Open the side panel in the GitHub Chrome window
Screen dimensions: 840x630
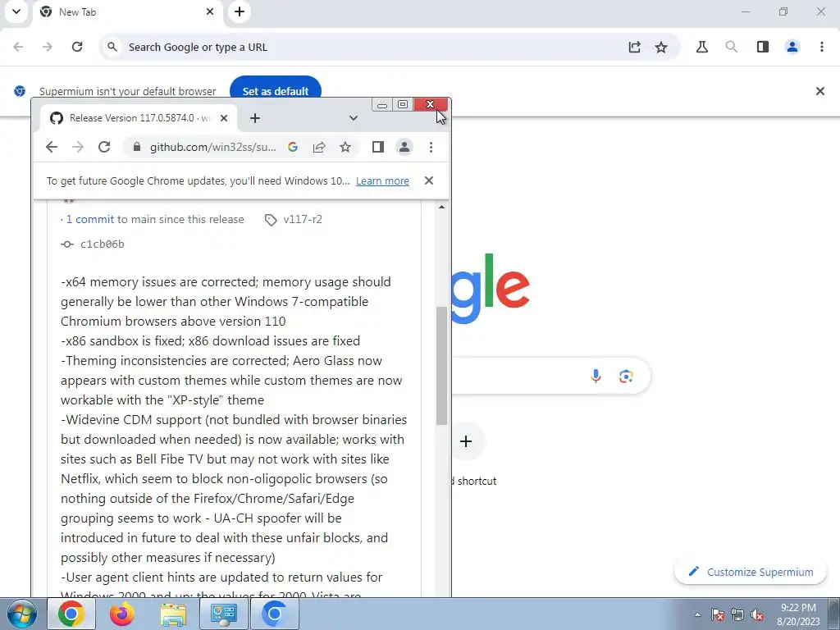coord(377,147)
